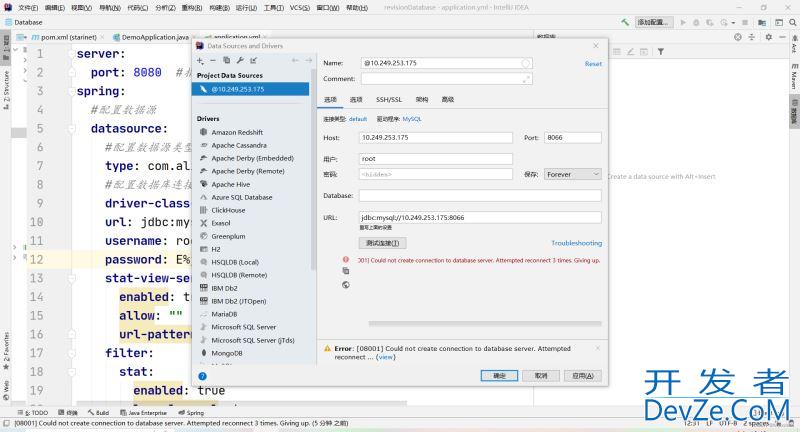
Task: Open the help question mark icon
Action: 203,376
